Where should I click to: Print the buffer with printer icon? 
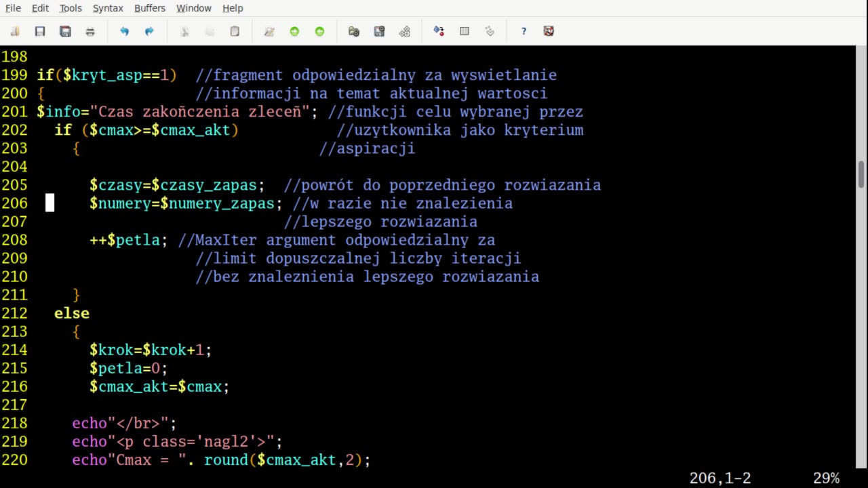click(x=90, y=31)
